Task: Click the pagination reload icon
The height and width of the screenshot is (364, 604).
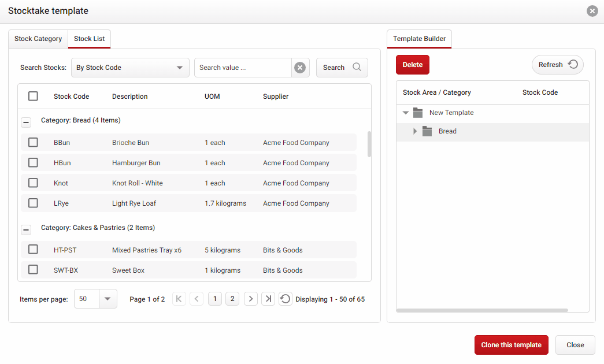Action: point(285,299)
